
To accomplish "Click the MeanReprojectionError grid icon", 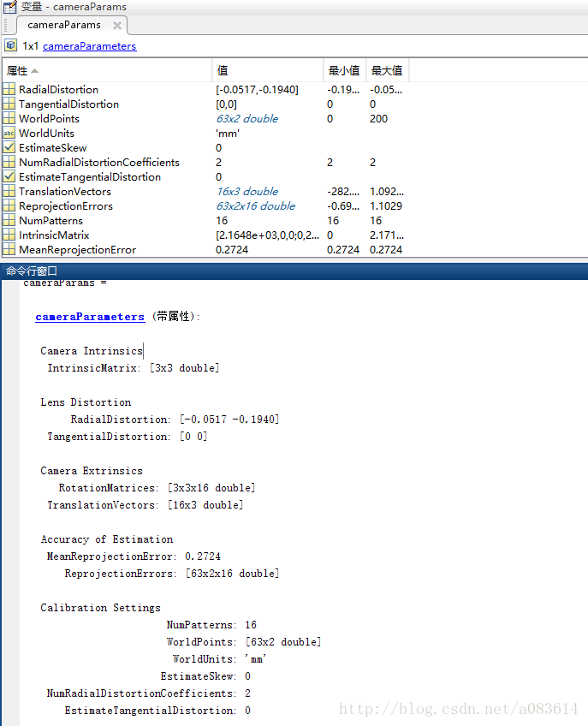I will [9, 250].
